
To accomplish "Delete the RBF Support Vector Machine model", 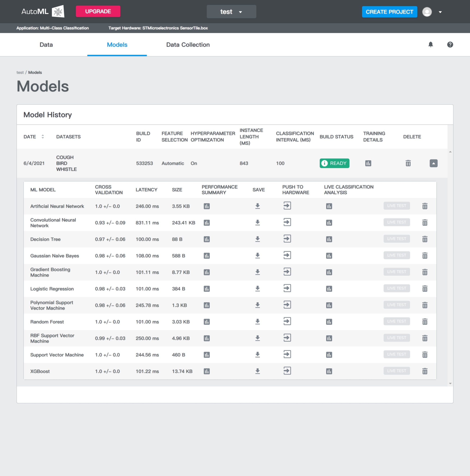I will (425, 338).
